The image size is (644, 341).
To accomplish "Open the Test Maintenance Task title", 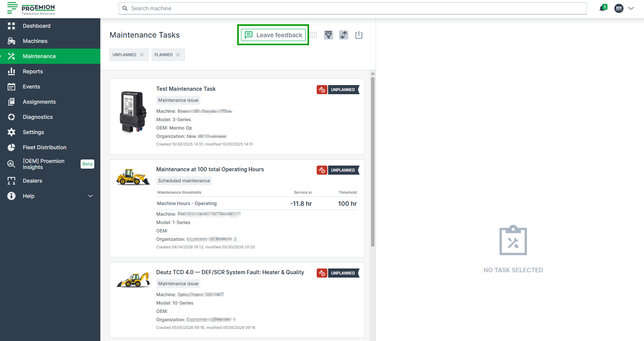I will (x=186, y=89).
